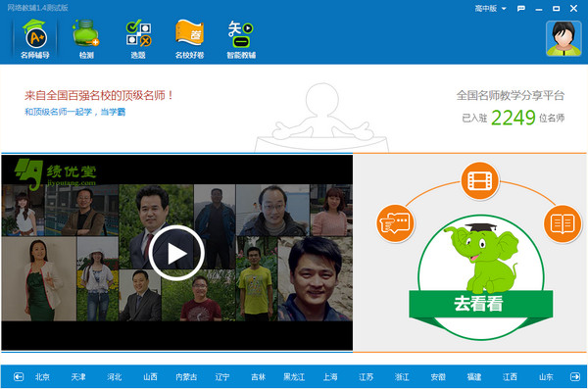The width and height of the screenshot is (588, 389).
Task: Select the 山西 province tab
Action: [x=150, y=376]
